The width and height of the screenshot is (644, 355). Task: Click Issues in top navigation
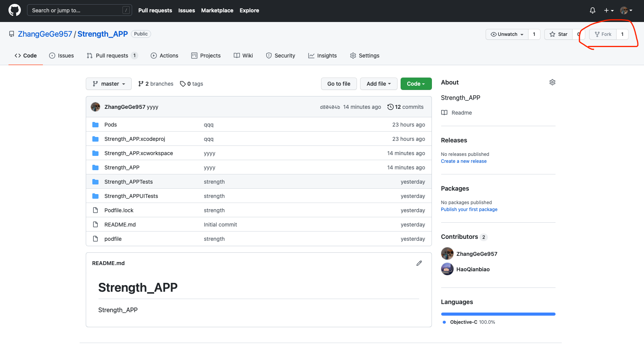point(187,10)
